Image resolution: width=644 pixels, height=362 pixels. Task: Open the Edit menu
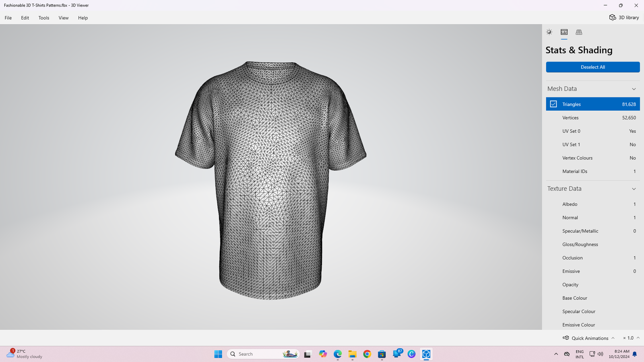coord(25,18)
